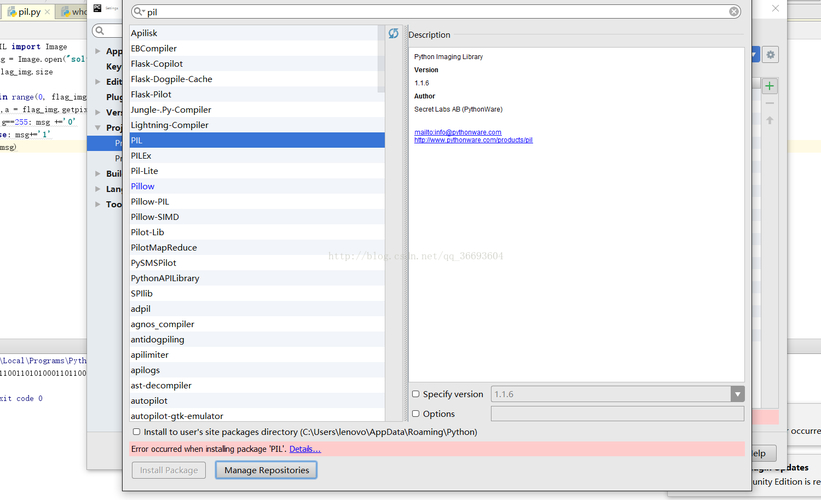The width and height of the screenshot is (821, 500).
Task: Close the pil.py editor tab
Action: pos(49,12)
